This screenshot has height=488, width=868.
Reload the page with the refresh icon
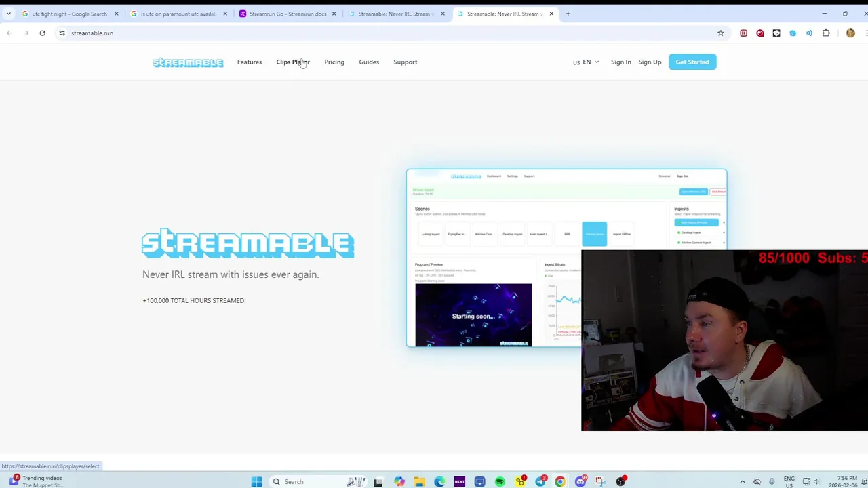(42, 33)
